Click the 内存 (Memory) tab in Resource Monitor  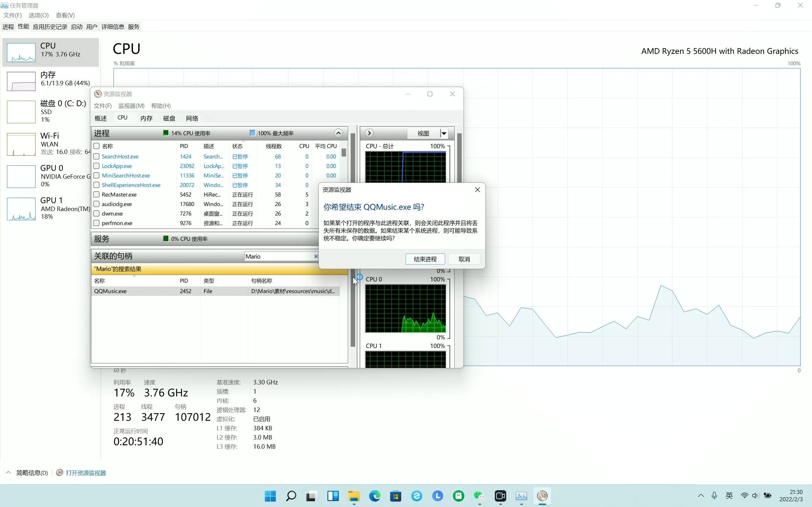click(146, 118)
